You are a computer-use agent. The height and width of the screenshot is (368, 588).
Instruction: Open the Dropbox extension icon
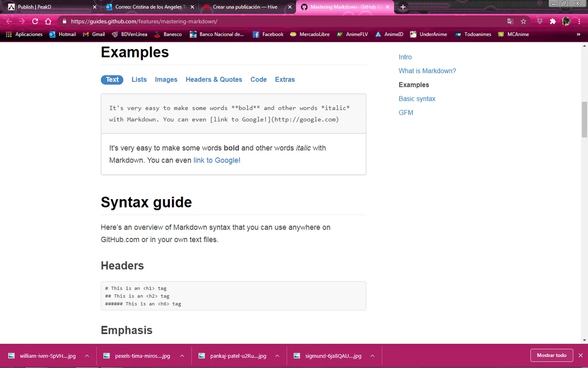click(x=540, y=21)
